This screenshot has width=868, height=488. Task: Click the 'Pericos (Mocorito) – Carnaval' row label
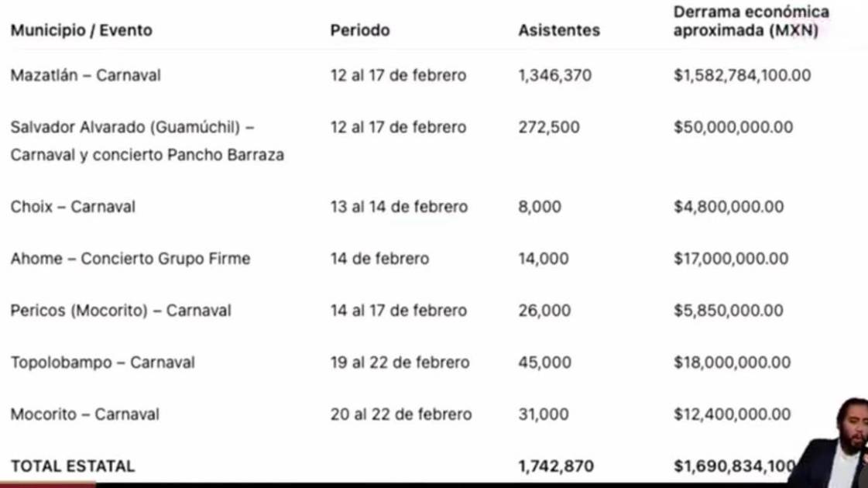121,311
